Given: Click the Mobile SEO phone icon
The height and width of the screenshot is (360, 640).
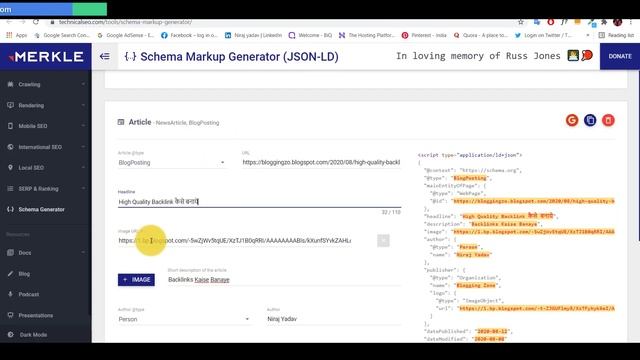Looking at the screenshot, I should [10, 126].
